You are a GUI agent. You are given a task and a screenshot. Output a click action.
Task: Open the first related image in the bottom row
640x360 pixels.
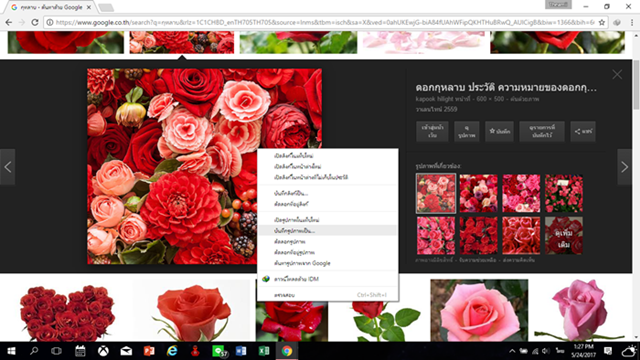436,236
